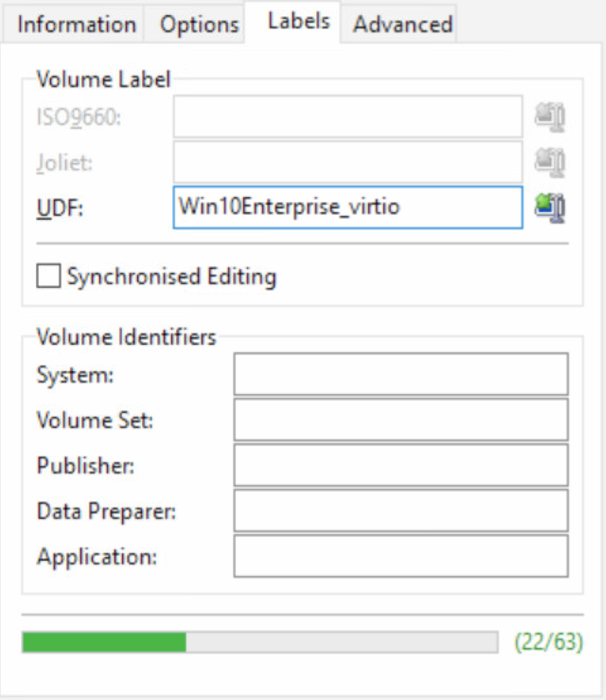Image resolution: width=606 pixels, height=700 pixels.
Task: Click the UDF volume label field
Action: click(348, 208)
